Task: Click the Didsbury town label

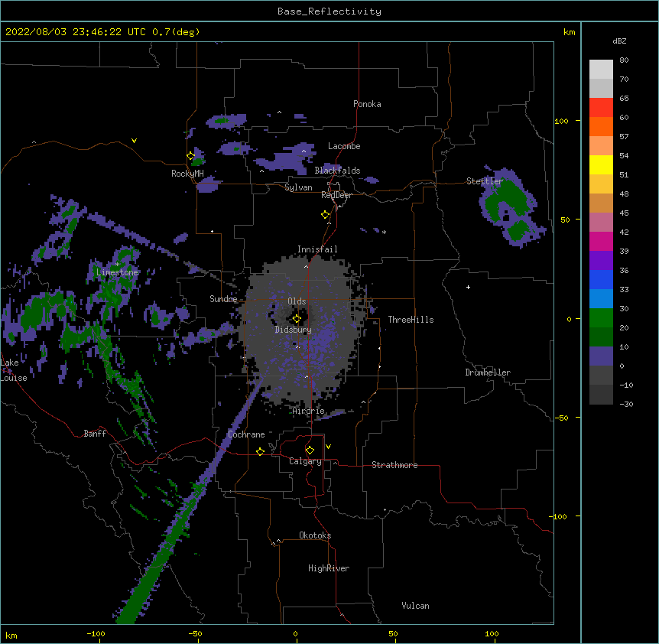Action: point(294,330)
